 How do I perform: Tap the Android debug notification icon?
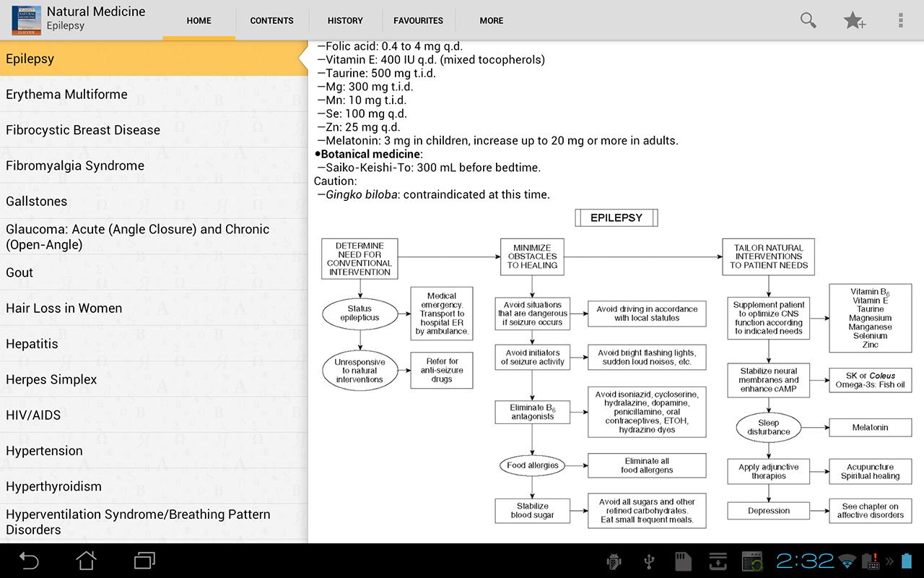click(x=615, y=561)
